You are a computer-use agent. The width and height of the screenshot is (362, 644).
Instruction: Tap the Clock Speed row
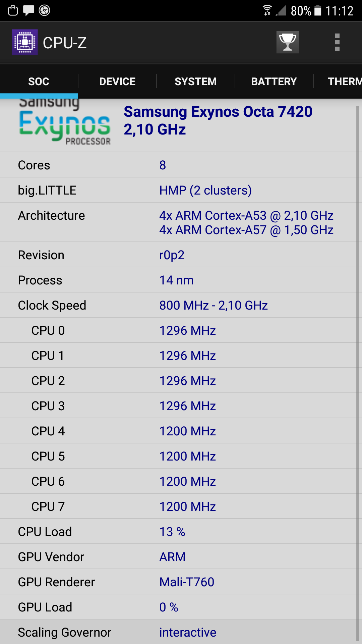click(178, 305)
